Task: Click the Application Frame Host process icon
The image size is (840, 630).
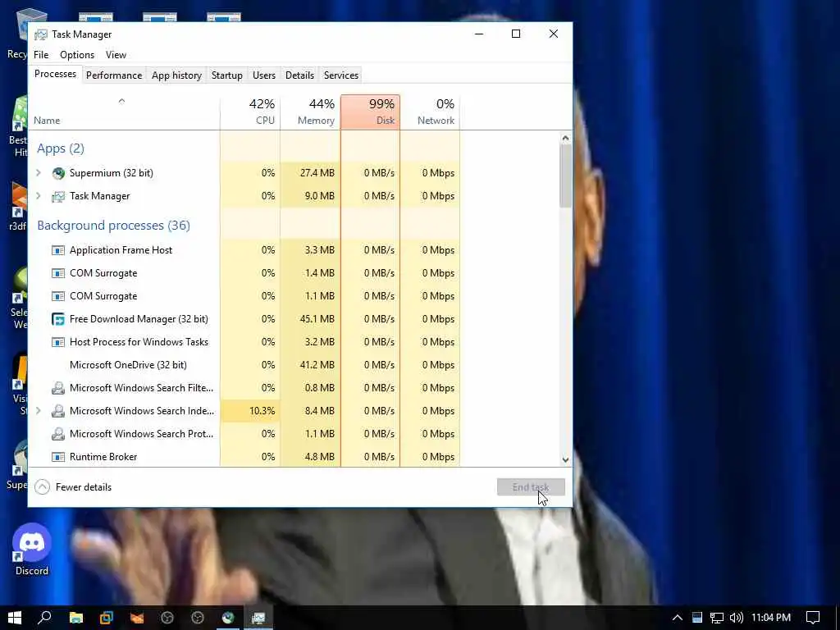Action: 58,250
